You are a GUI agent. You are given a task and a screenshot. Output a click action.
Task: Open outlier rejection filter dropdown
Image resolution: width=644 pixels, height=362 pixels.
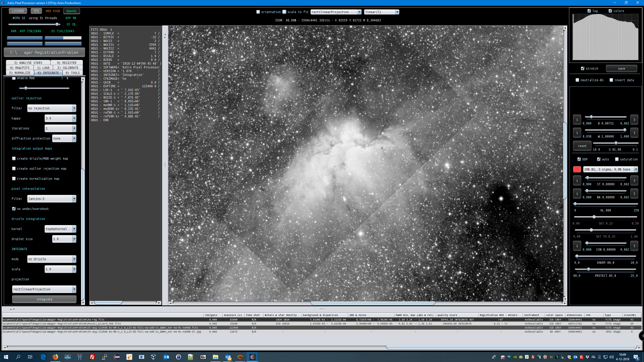52,108
